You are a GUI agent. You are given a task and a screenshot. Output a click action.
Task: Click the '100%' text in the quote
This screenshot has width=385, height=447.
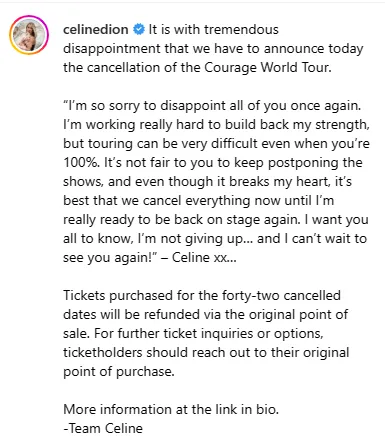point(81,163)
